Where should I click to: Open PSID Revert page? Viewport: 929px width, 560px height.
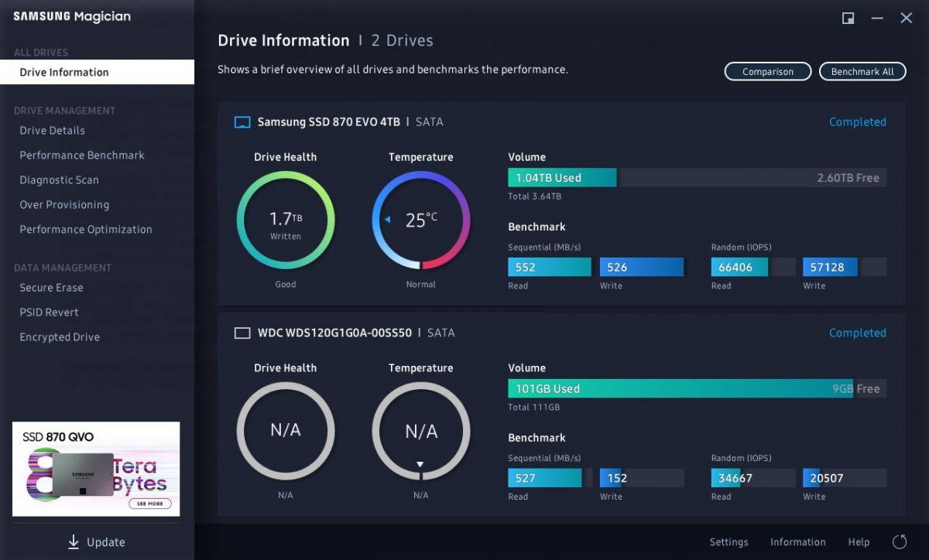[x=50, y=312]
